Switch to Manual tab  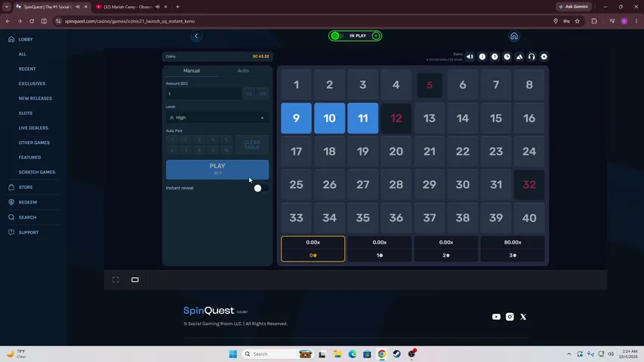[192, 71]
